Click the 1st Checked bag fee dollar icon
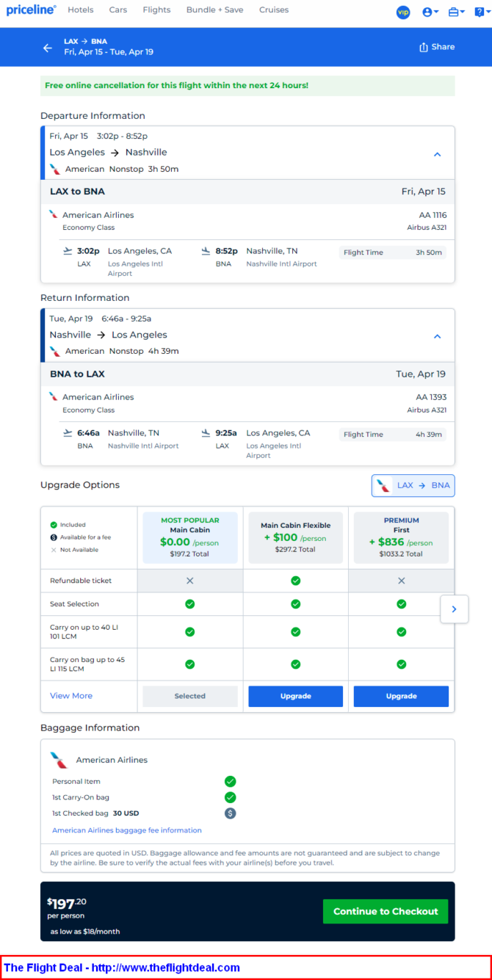This screenshot has height=980, width=492. click(230, 813)
